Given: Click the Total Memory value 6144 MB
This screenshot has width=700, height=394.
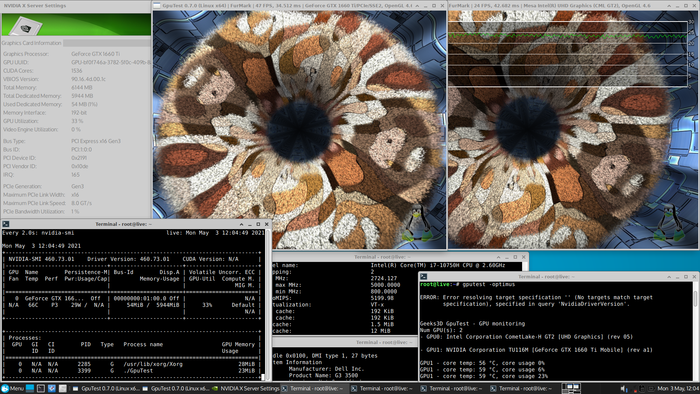Looking at the screenshot, I should pyautogui.click(x=82, y=88).
